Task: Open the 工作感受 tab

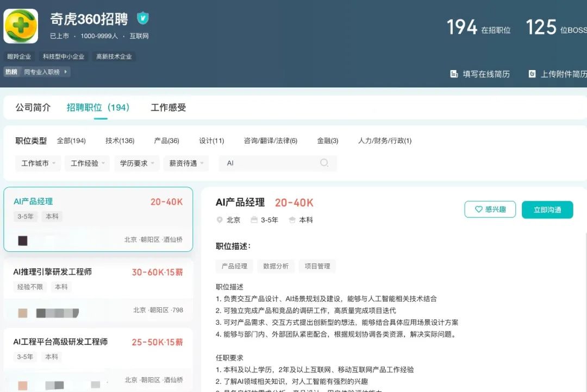Action: click(x=168, y=108)
